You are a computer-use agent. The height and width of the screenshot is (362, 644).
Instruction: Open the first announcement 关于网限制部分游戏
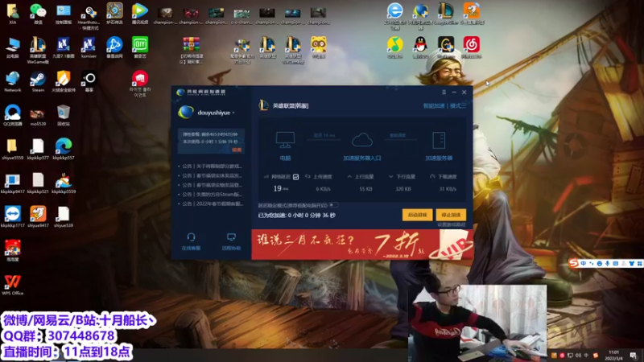(212, 167)
